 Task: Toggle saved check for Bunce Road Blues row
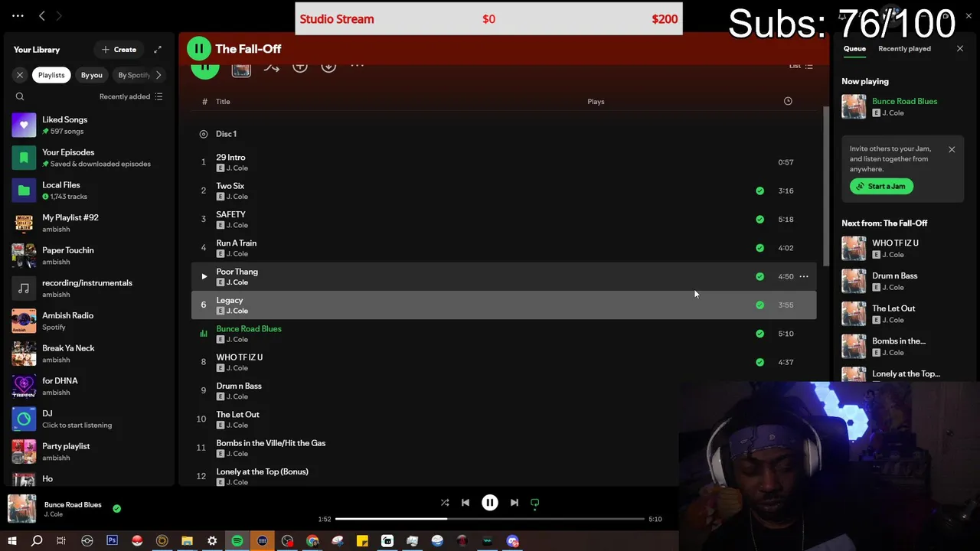(759, 334)
